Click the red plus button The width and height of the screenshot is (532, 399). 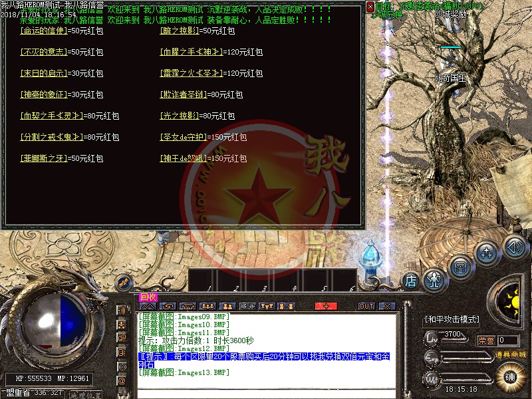(326, 307)
